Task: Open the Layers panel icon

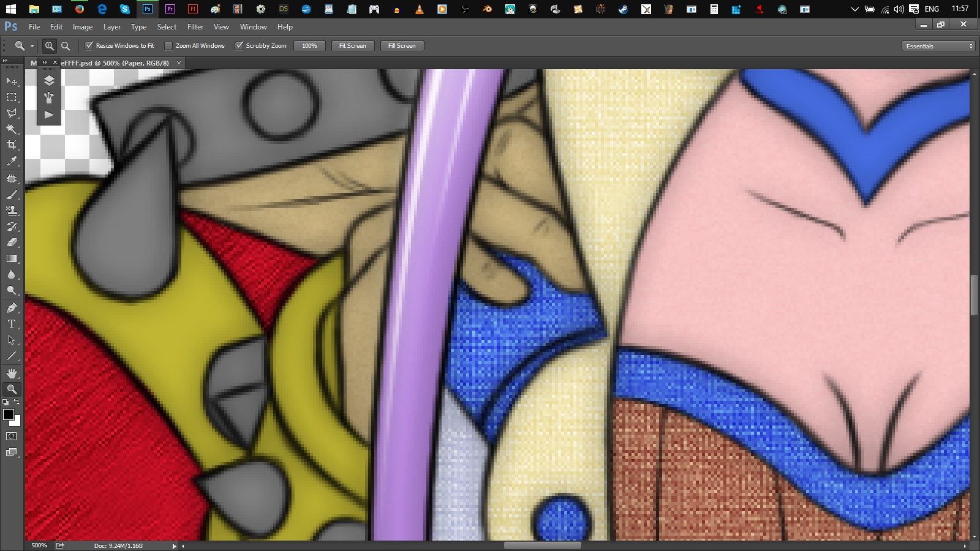Action: 49,80
